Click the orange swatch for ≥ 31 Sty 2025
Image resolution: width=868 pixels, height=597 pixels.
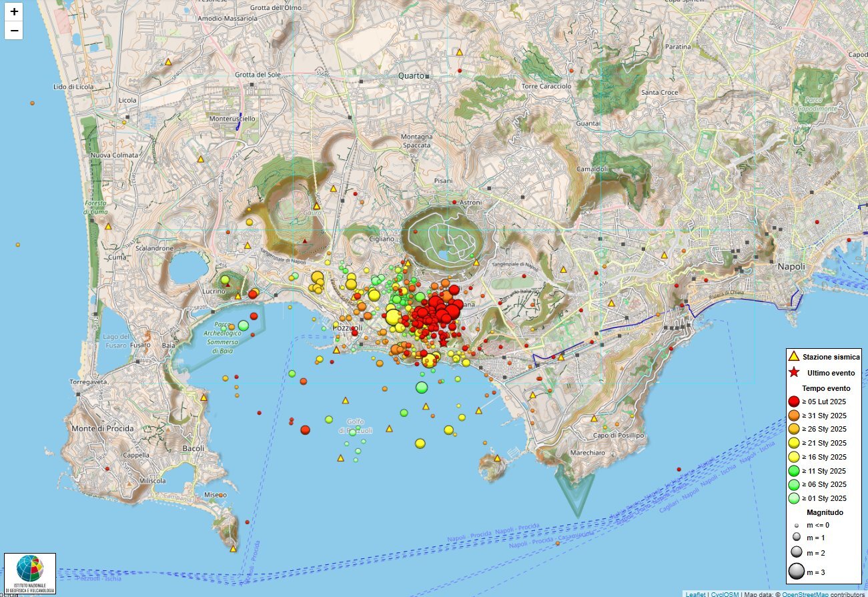794,416
